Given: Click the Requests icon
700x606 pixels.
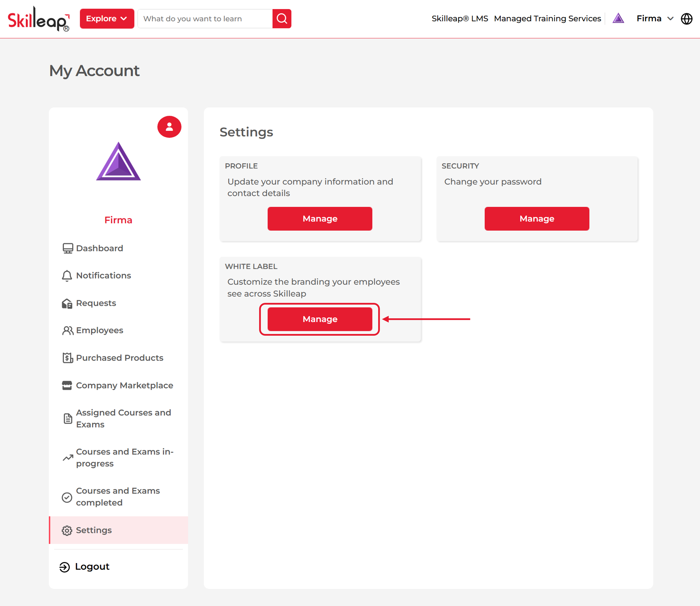Looking at the screenshot, I should 67,303.
